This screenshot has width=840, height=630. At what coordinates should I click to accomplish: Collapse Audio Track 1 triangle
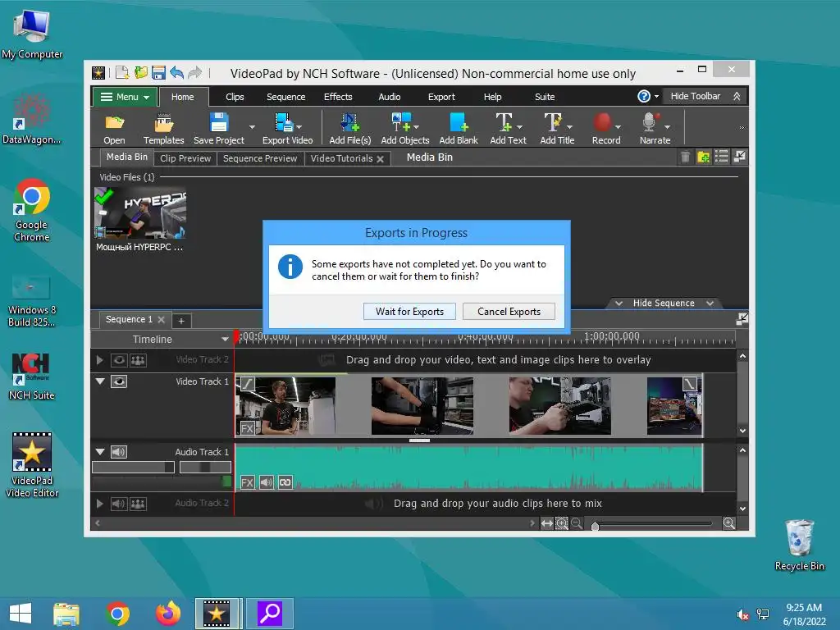pyautogui.click(x=100, y=452)
